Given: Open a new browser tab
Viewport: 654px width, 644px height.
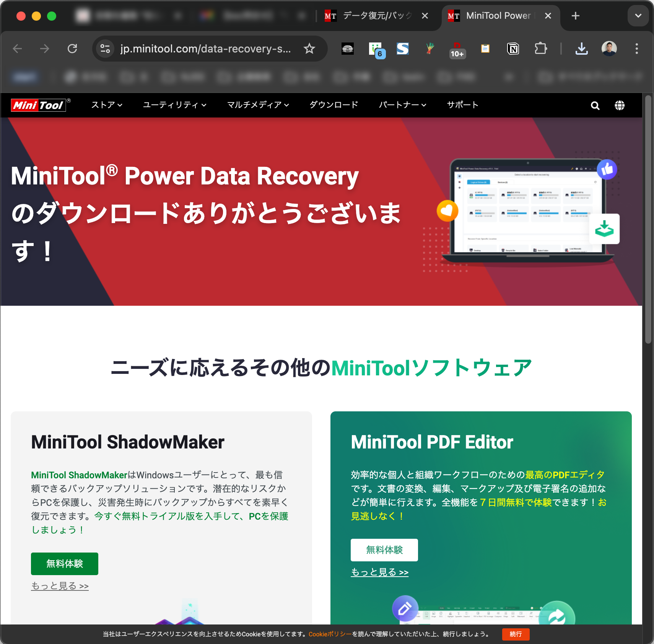Looking at the screenshot, I should click(x=575, y=16).
